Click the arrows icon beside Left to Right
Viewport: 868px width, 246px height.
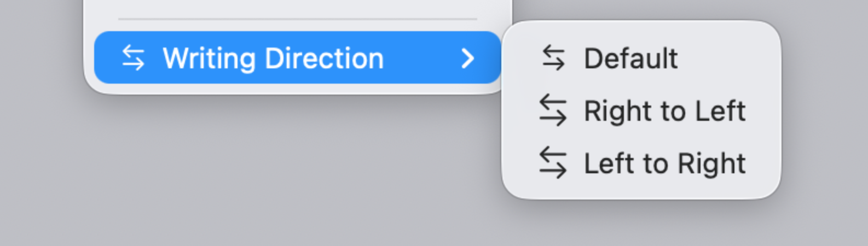(x=553, y=162)
